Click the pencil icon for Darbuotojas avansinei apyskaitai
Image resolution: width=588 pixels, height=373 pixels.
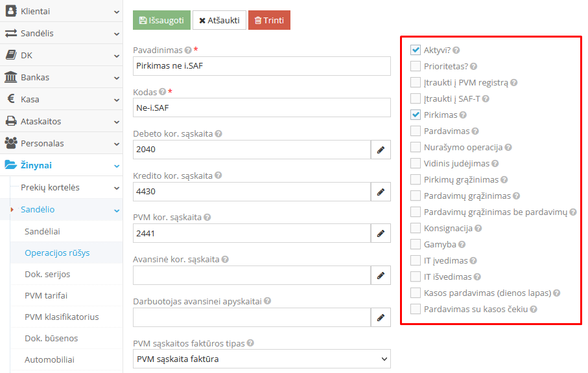click(x=381, y=317)
